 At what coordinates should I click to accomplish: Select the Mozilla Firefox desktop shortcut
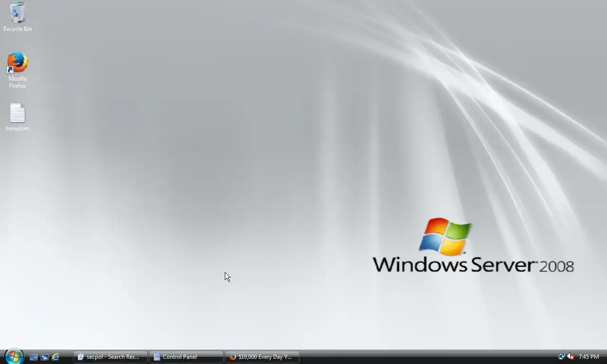click(18, 70)
